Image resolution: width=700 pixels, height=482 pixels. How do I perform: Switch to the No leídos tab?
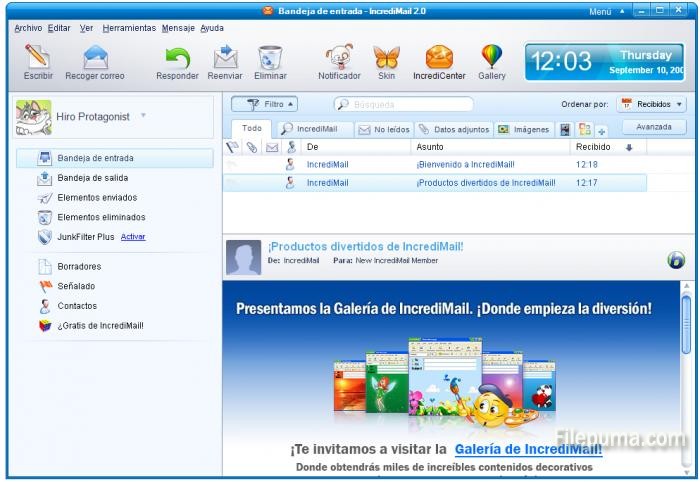[384, 129]
